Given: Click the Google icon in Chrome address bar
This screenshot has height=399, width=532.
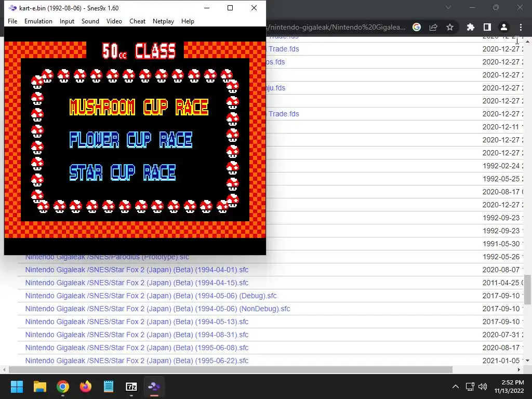Looking at the screenshot, I should (417, 27).
